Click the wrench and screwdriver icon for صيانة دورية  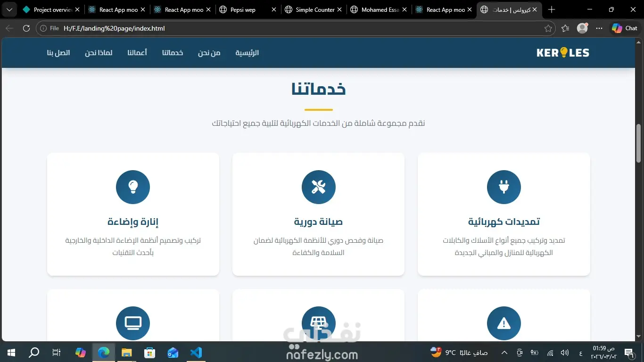[x=319, y=187]
